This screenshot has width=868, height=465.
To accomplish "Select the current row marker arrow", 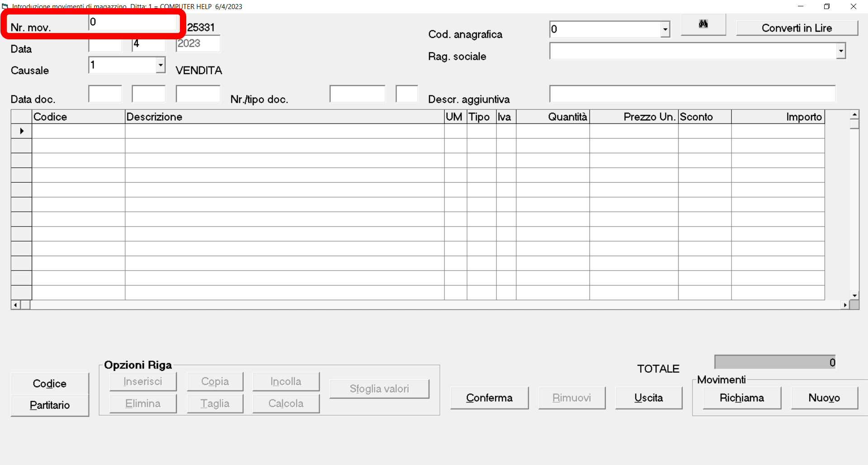I will pyautogui.click(x=21, y=131).
